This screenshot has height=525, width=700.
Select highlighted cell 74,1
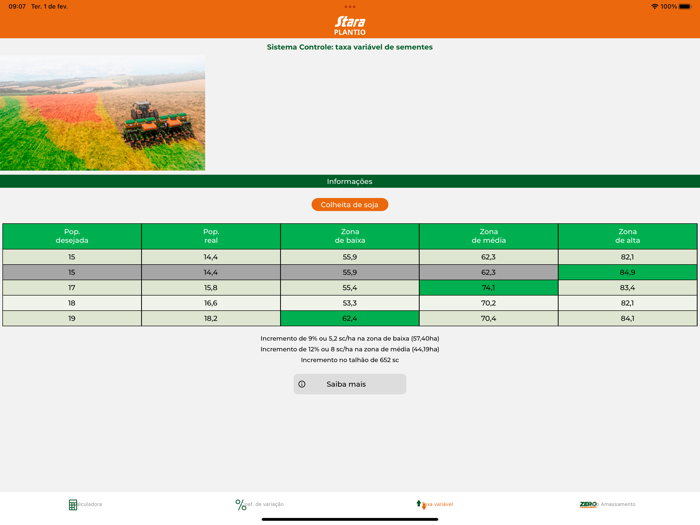tap(489, 288)
